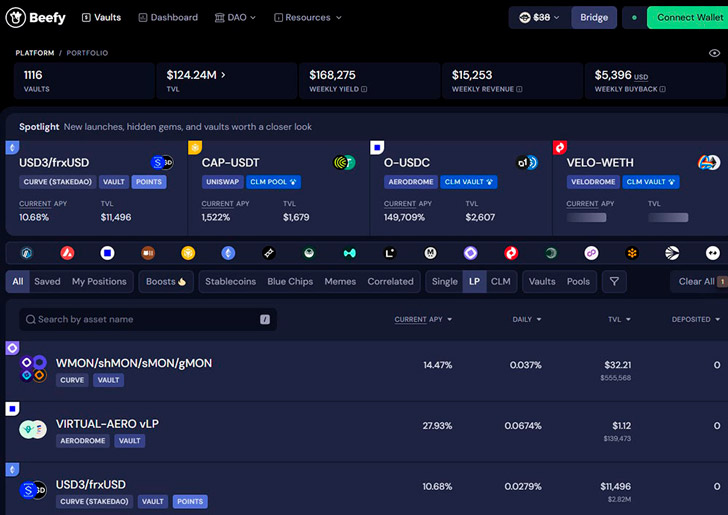The height and width of the screenshot is (515, 728).
Task: Toggle portfolio balance visibility eye
Action: tap(714, 53)
